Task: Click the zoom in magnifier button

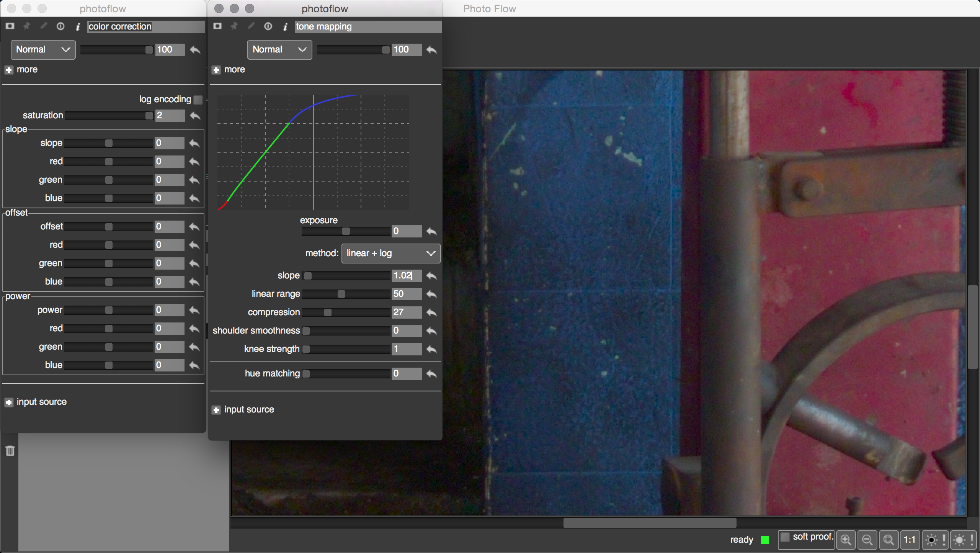Action: (x=846, y=540)
